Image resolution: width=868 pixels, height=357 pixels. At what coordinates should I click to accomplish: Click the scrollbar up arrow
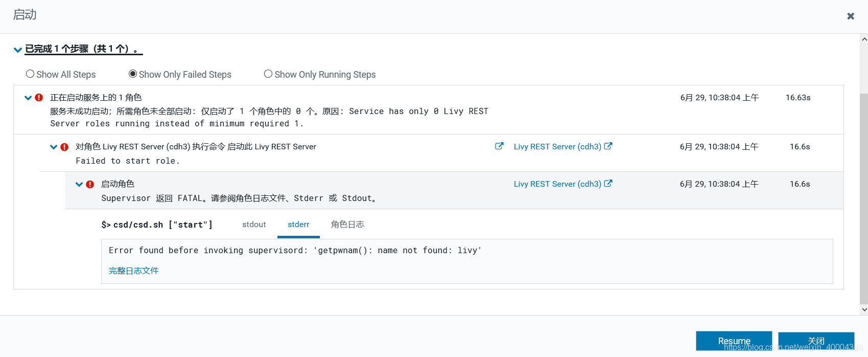(864, 39)
